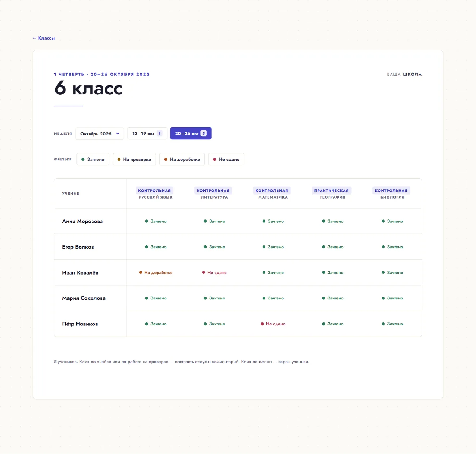Open student Егор Волков's page
The image size is (476, 454).
click(x=78, y=247)
